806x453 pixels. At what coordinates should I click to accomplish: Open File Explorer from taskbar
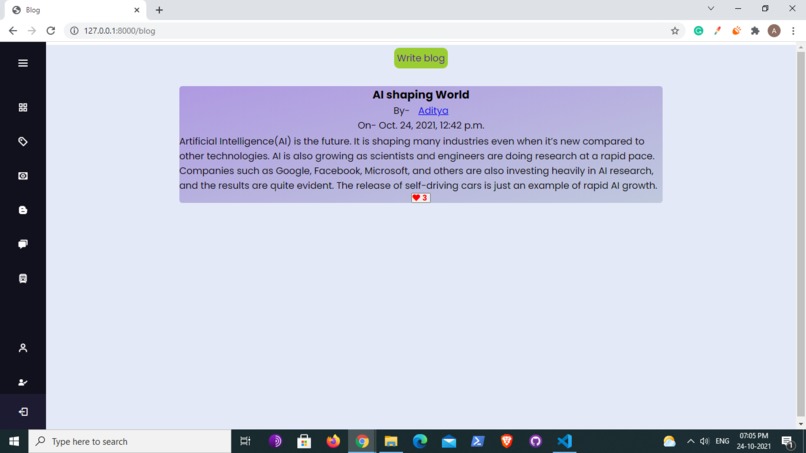pos(391,441)
